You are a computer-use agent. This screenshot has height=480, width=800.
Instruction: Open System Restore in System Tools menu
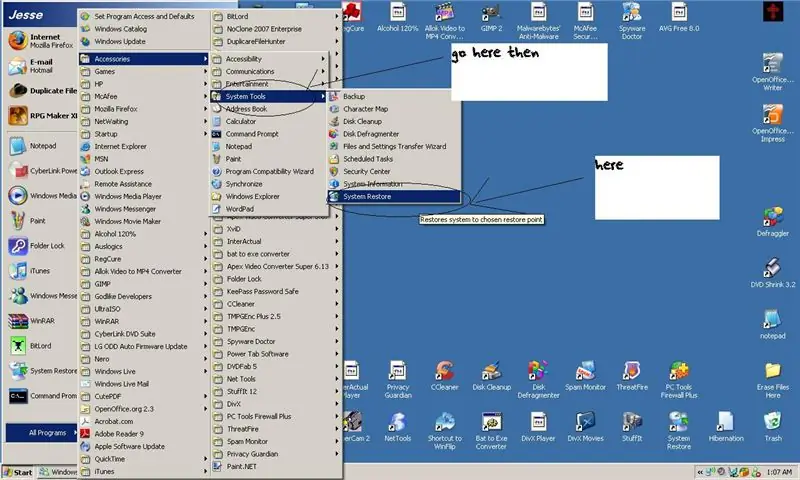point(393,196)
